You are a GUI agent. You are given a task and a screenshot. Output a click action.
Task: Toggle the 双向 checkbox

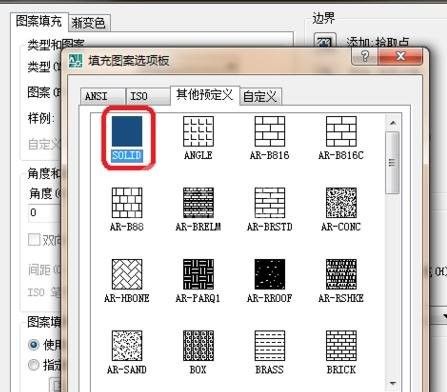point(34,239)
